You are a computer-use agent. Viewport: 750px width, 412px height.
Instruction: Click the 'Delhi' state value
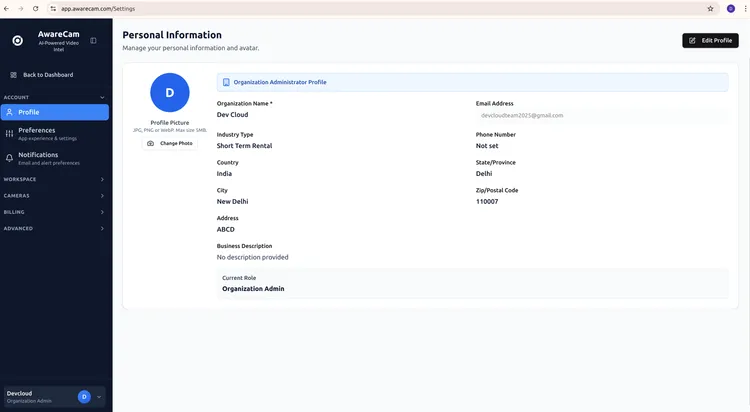pos(484,174)
